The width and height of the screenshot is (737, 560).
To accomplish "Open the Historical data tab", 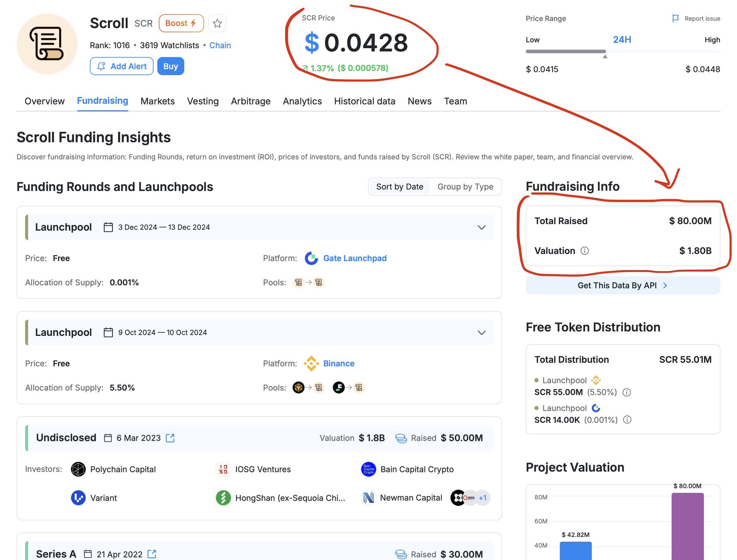I will pyautogui.click(x=365, y=101).
